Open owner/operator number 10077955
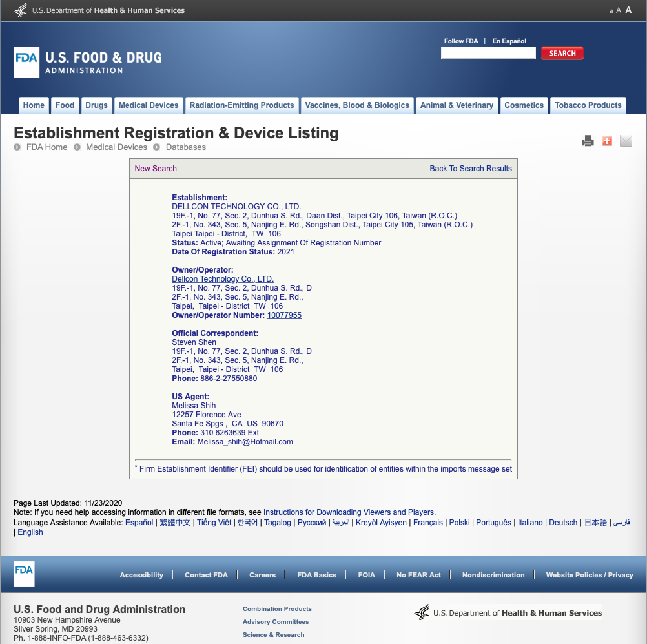 click(x=284, y=315)
